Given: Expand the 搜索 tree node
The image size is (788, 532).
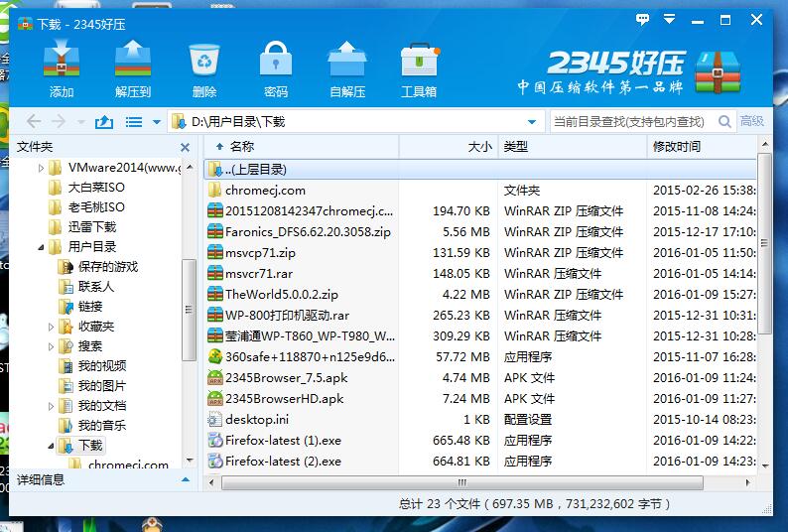Looking at the screenshot, I should click(x=51, y=346).
